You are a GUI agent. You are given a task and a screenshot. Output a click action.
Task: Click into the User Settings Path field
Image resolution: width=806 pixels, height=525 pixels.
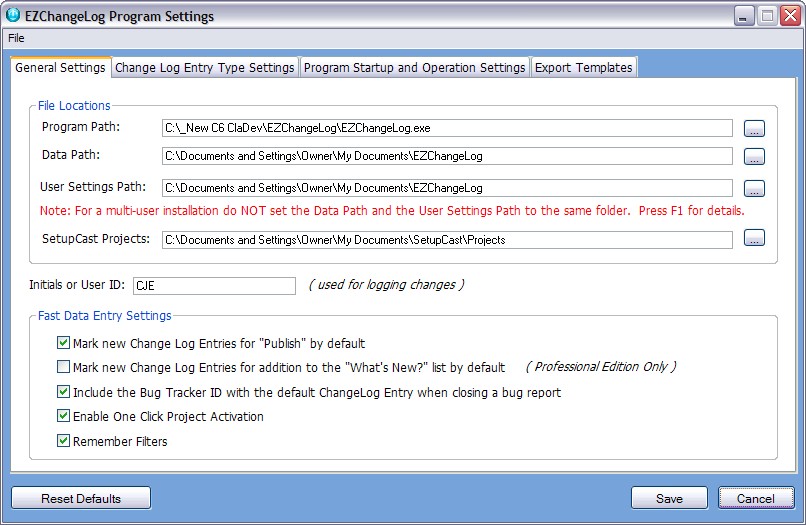pos(447,188)
